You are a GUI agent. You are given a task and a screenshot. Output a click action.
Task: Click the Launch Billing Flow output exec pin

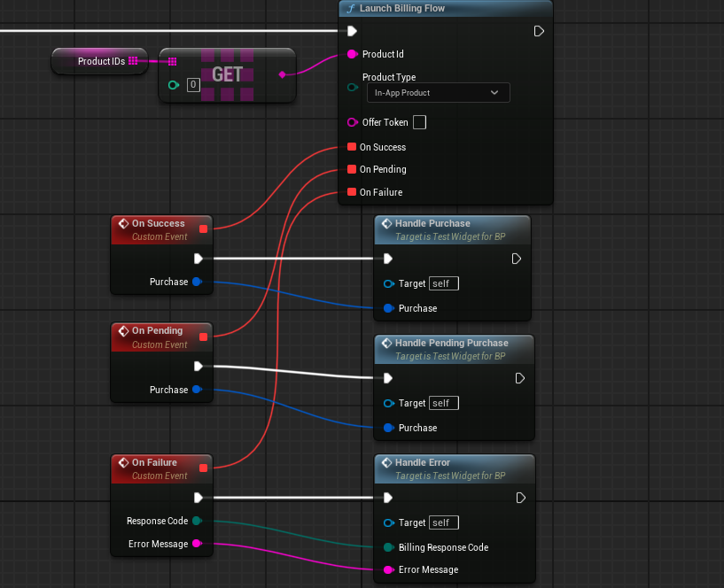pos(538,32)
